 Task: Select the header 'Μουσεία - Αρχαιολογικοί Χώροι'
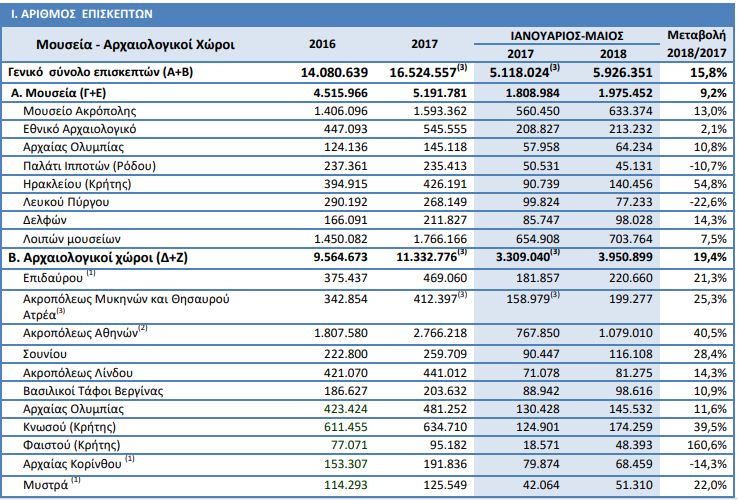click(135, 45)
